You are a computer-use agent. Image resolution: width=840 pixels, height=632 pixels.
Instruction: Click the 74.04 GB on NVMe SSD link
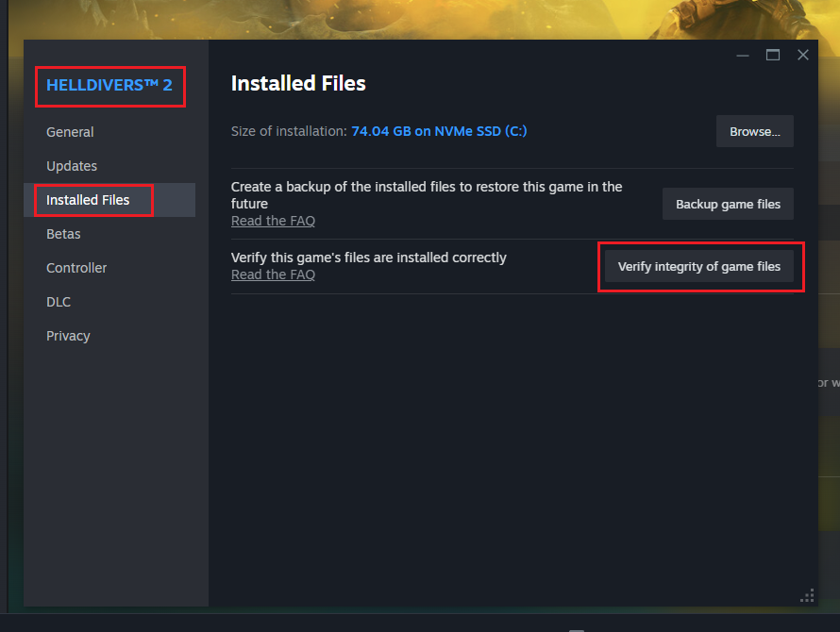[439, 131]
